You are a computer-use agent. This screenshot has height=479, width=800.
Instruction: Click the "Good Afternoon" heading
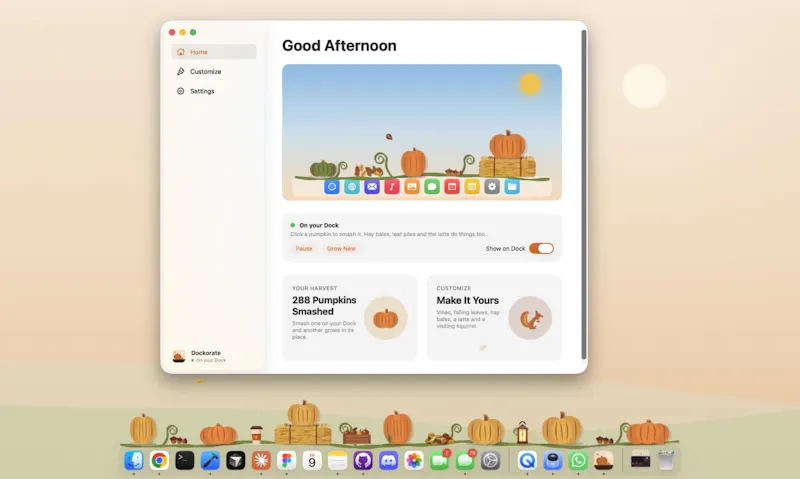(339, 45)
